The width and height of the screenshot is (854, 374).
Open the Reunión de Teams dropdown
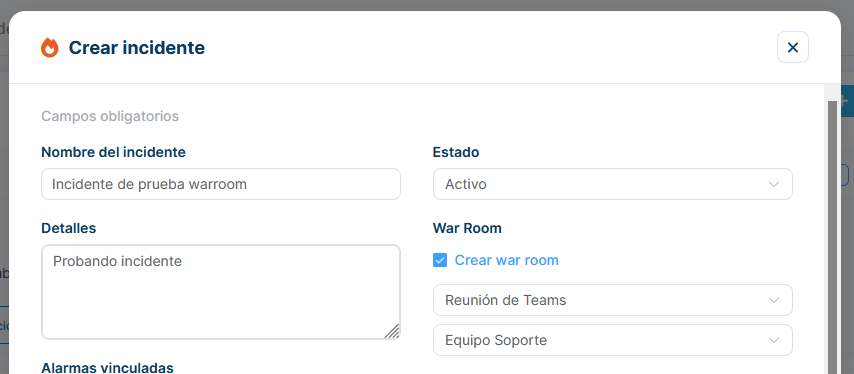(613, 300)
